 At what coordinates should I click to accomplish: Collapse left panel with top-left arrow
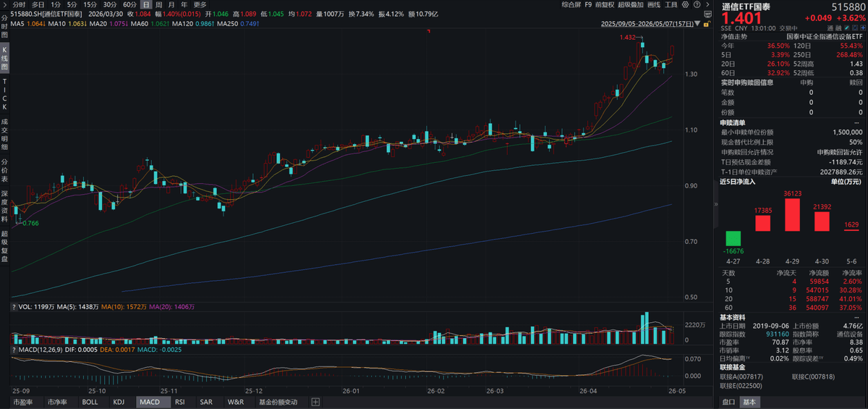click(4, 4)
